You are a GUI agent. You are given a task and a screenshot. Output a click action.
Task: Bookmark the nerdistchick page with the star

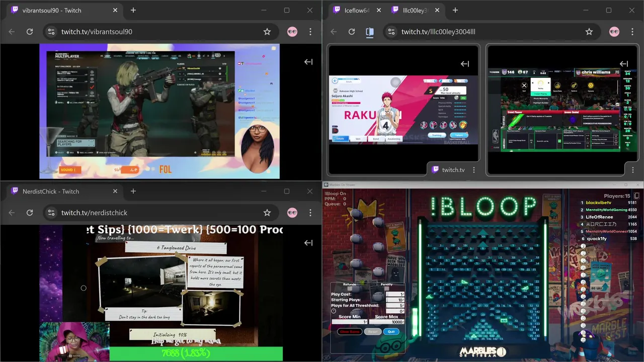(267, 213)
